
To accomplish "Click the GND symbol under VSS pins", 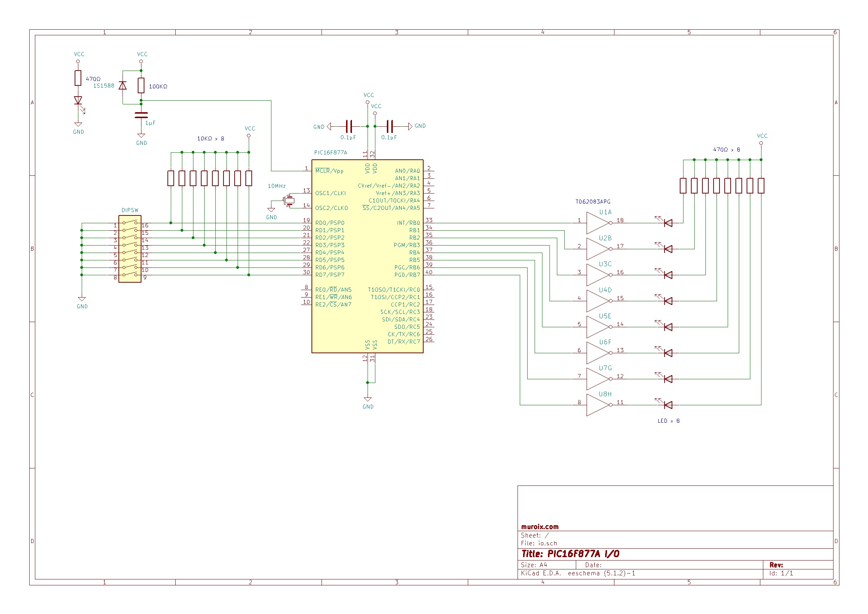I will point(368,399).
